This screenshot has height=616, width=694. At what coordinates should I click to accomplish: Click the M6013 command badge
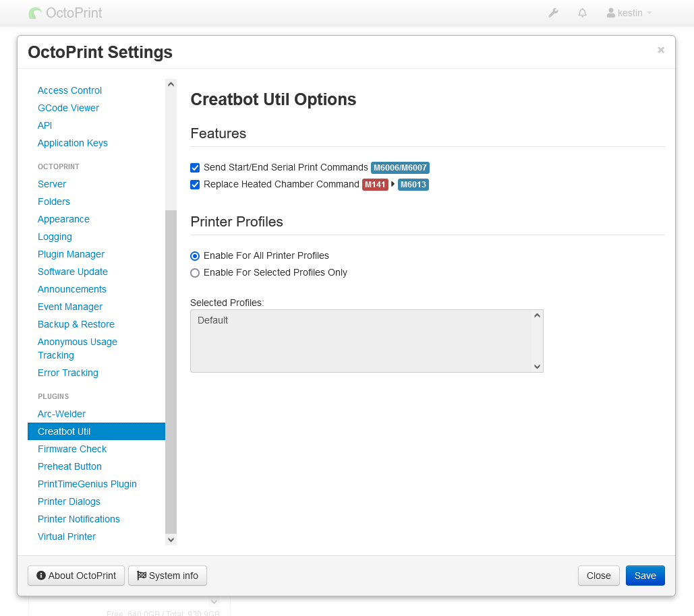point(413,185)
